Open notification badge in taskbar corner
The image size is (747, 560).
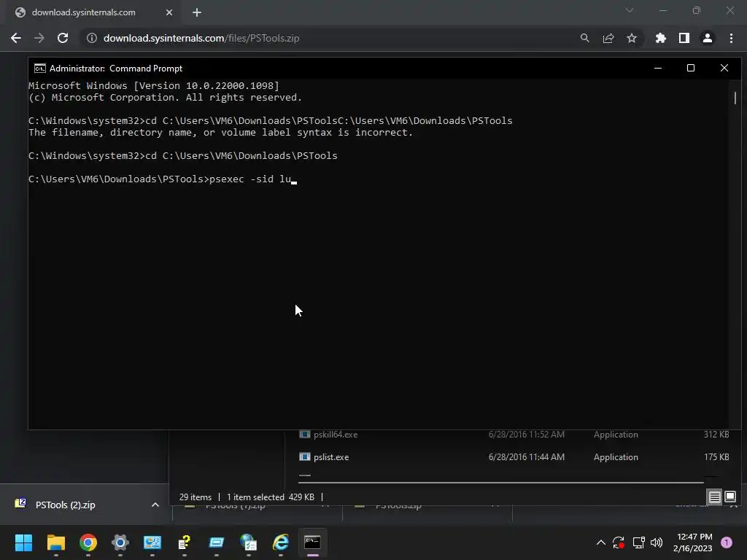point(727,542)
